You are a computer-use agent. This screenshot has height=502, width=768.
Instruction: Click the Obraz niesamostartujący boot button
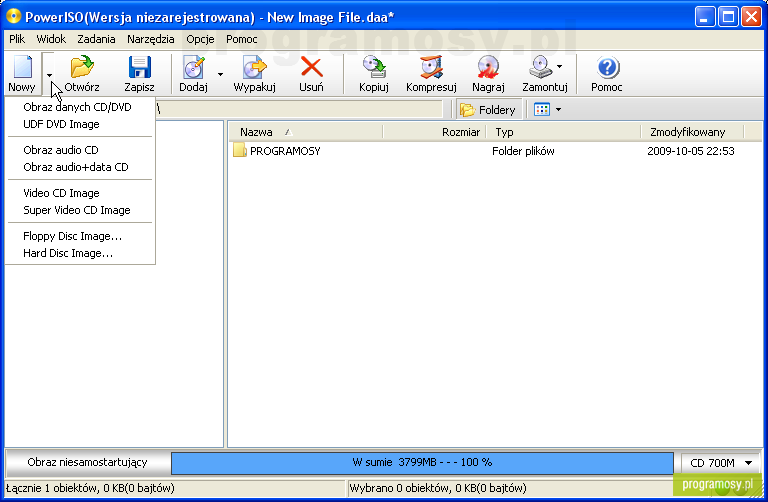[87, 462]
